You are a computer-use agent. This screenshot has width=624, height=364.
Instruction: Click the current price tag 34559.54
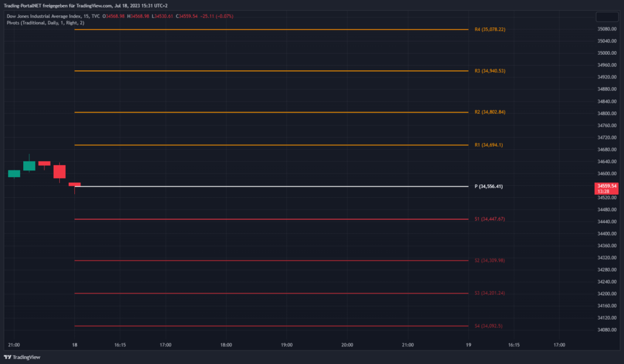[x=607, y=186]
